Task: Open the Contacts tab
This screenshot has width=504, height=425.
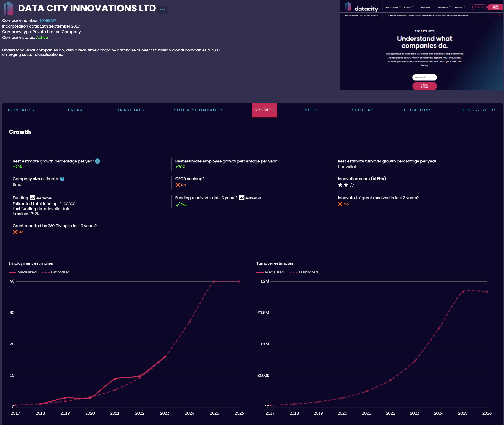Action: coord(21,110)
